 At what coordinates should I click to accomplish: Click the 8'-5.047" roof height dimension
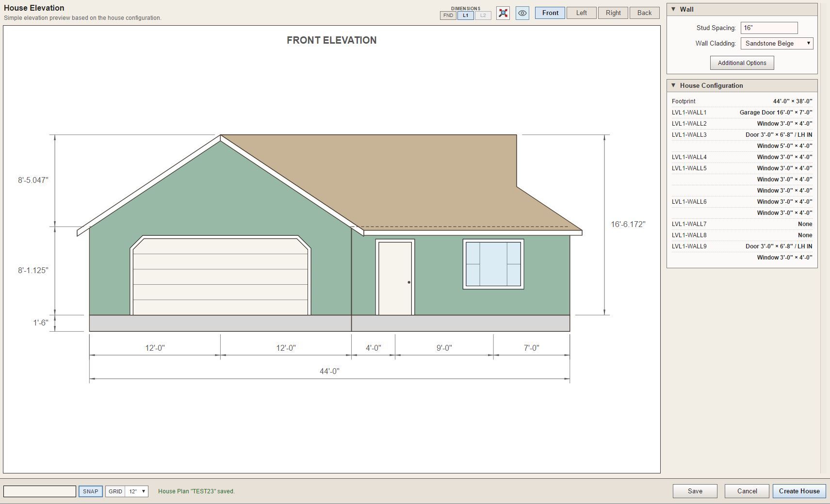pyautogui.click(x=33, y=180)
